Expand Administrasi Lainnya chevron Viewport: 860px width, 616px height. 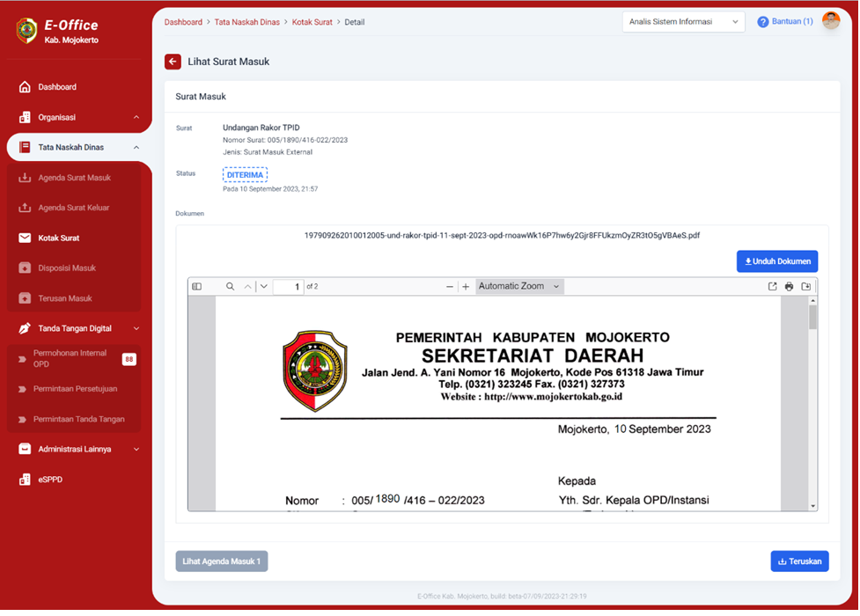(x=136, y=450)
